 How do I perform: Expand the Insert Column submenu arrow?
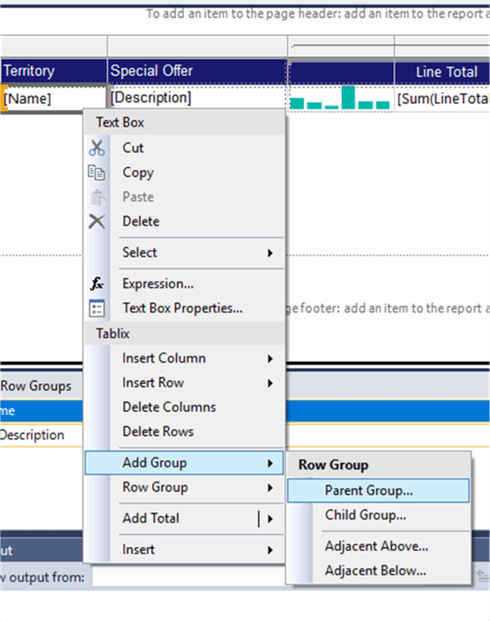[270, 358]
